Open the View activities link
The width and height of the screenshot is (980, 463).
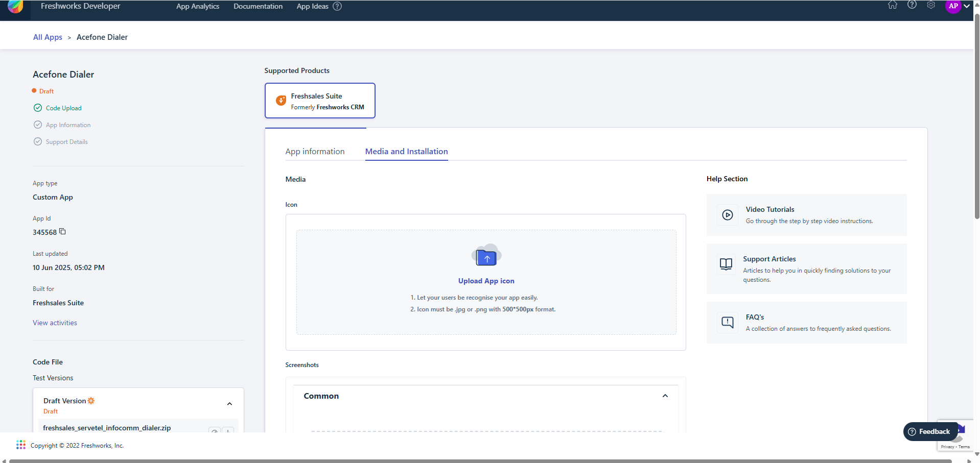55,323
